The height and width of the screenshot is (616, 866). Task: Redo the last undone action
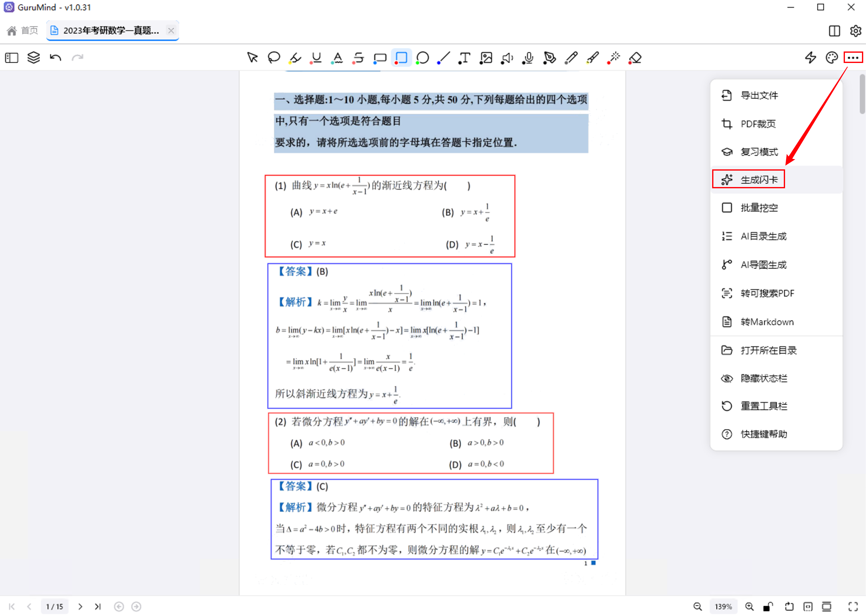click(x=78, y=58)
